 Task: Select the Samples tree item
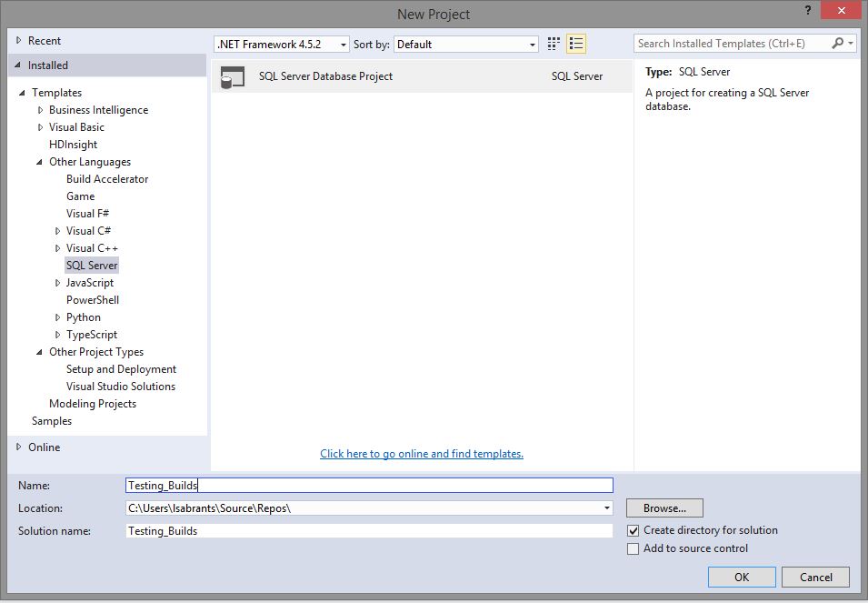52,421
